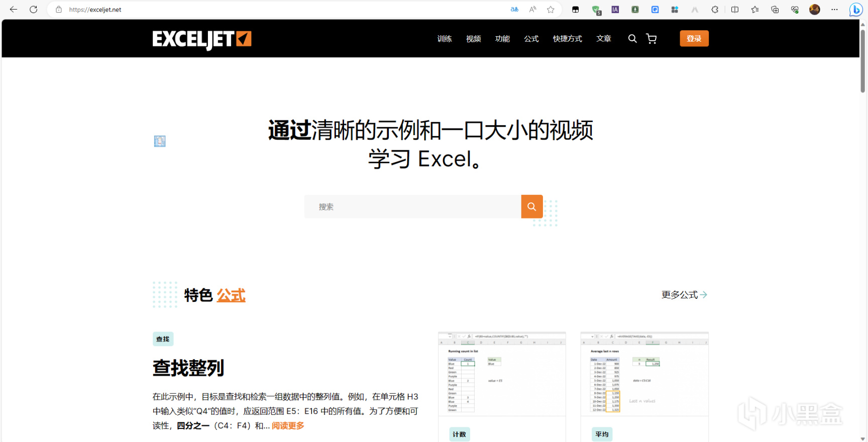Viewport: 868px width, 442px height.
Task: Click the orange 登录 button
Action: pyautogui.click(x=694, y=39)
